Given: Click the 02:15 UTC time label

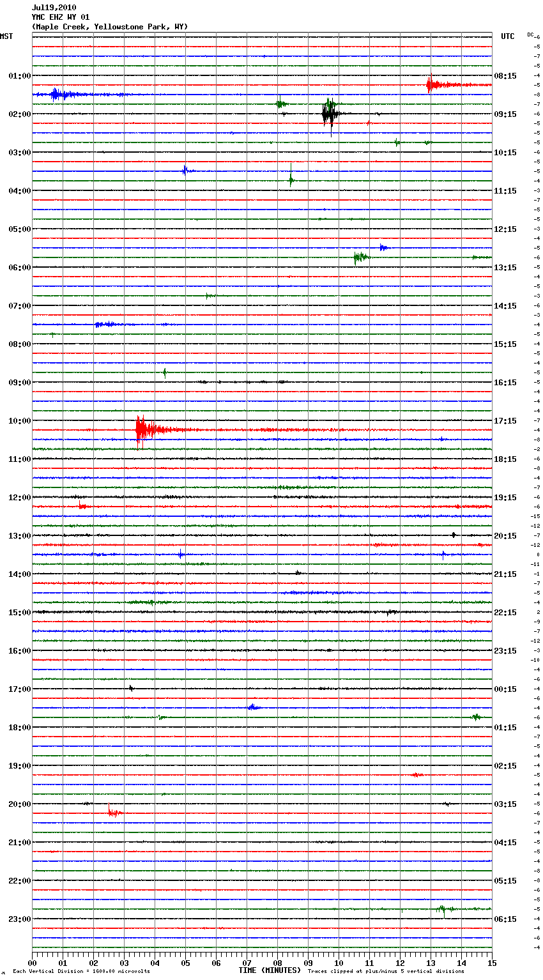Looking at the screenshot, I should [505, 765].
